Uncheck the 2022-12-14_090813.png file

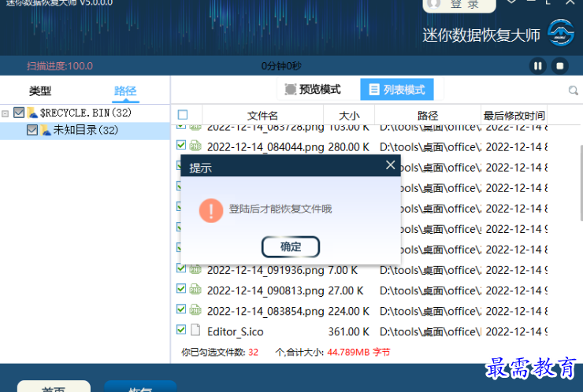point(181,288)
